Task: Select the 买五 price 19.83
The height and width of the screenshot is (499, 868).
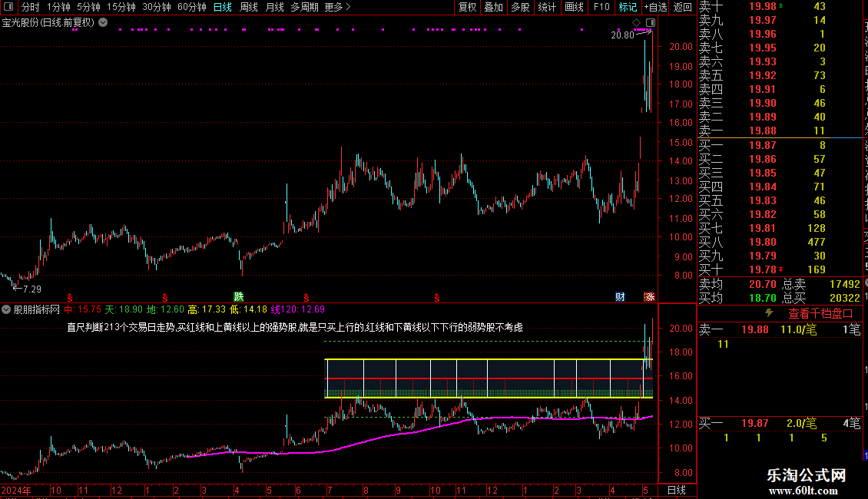Action: coord(763,200)
